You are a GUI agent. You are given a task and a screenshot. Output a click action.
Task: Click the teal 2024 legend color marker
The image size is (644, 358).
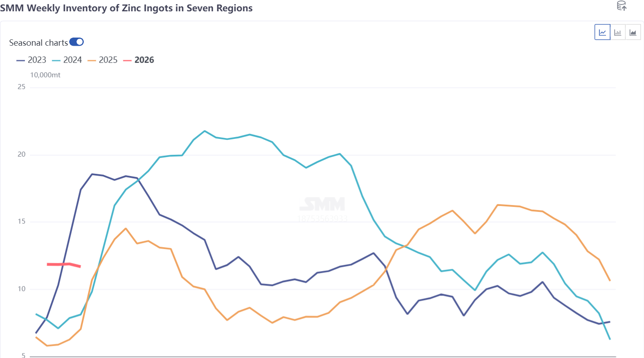point(56,60)
